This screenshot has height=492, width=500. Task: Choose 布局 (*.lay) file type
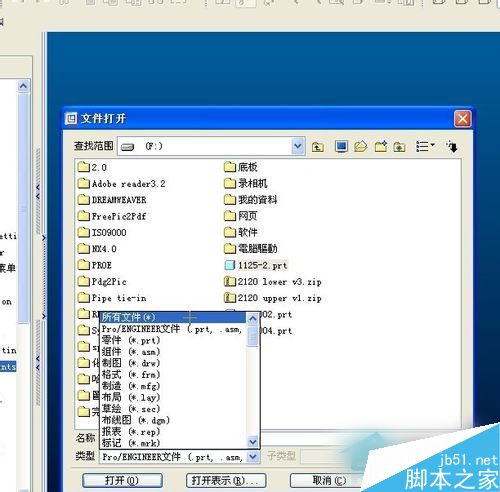[173, 397]
